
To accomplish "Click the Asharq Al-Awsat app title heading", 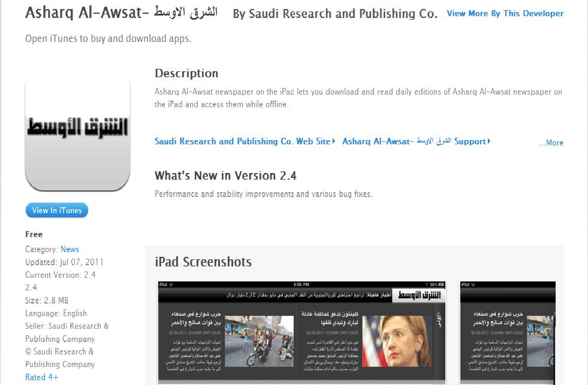I will coord(122,13).
